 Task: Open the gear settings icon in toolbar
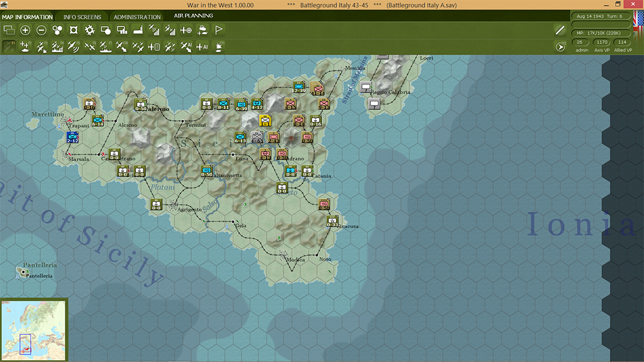(89, 30)
